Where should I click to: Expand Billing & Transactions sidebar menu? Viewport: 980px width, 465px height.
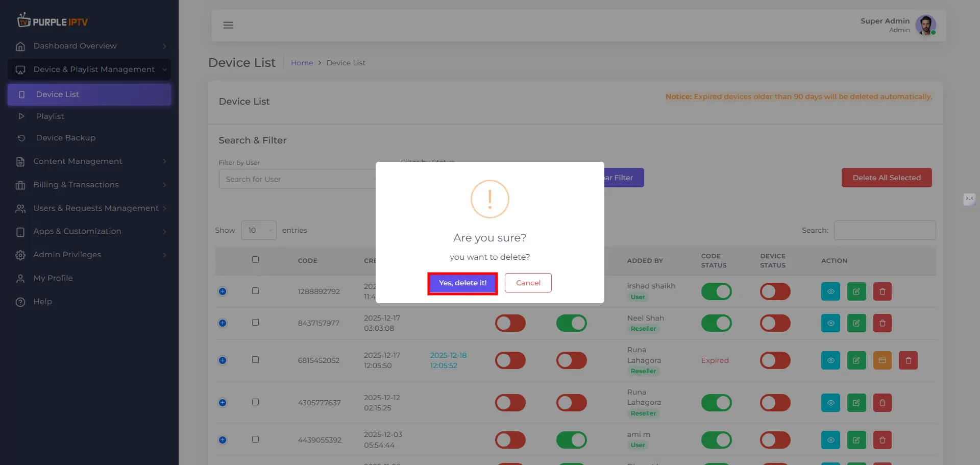point(89,185)
